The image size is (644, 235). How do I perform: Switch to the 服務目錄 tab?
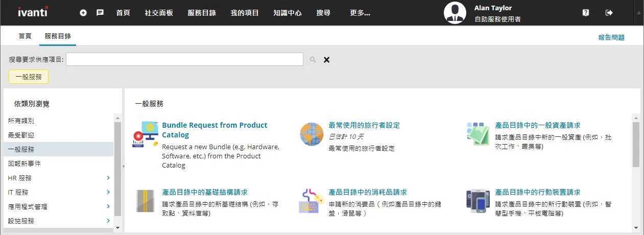[58, 36]
